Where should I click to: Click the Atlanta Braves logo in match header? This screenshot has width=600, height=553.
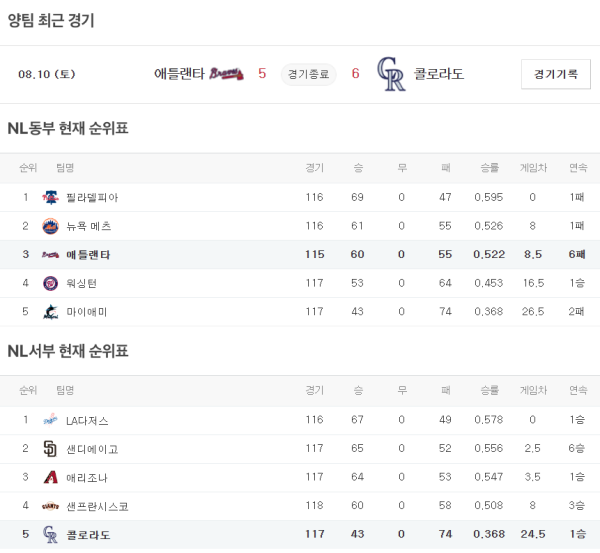pyautogui.click(x=227, y=73)
